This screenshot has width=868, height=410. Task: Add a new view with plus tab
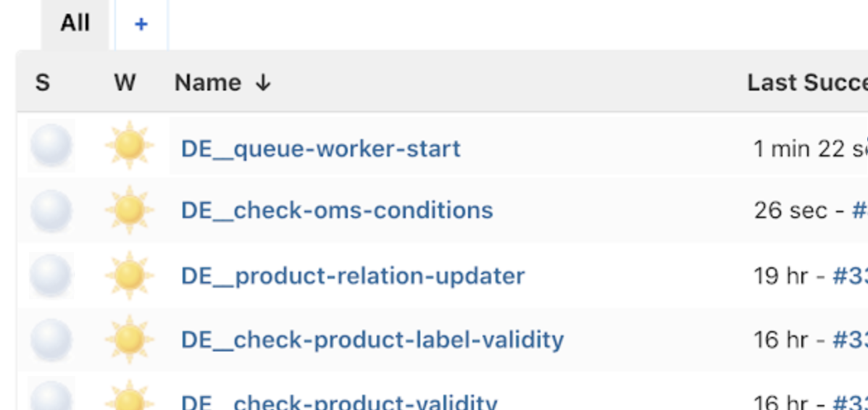(141, 25)
